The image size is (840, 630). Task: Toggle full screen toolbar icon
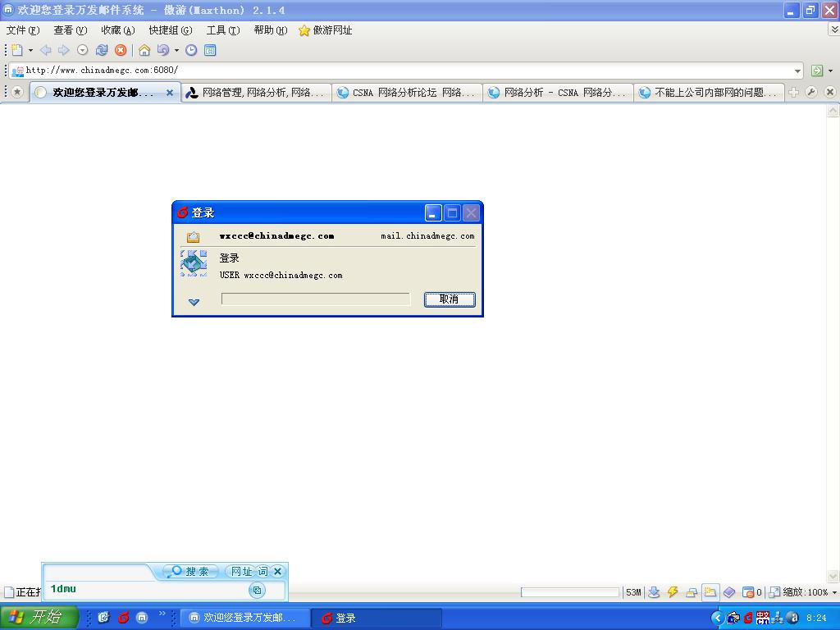click(x=210, y=50)
